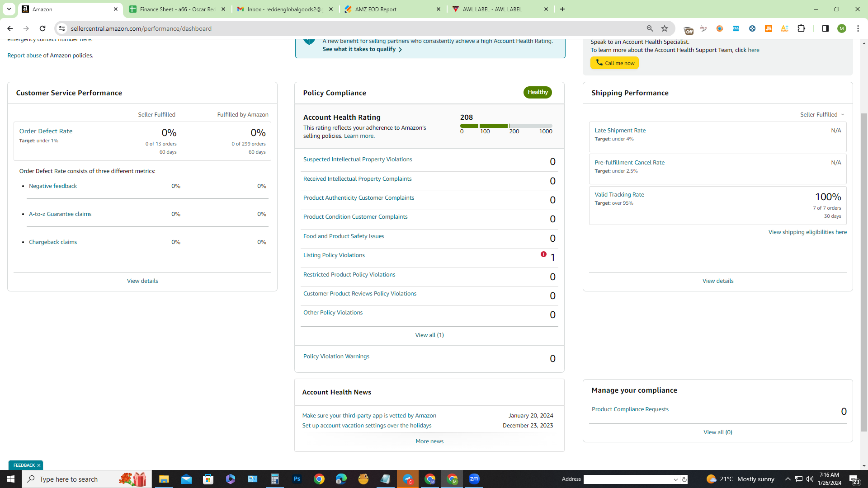Open site information icon in address bar
Image resolution: width=868 pixels, height=488 pixels.
tap(62, 28)
